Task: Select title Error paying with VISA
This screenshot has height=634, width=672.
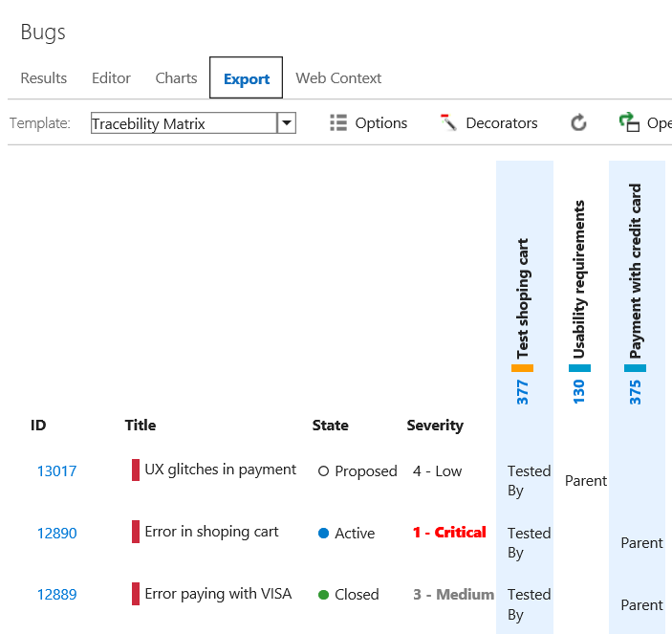Action: pos(218,594)
